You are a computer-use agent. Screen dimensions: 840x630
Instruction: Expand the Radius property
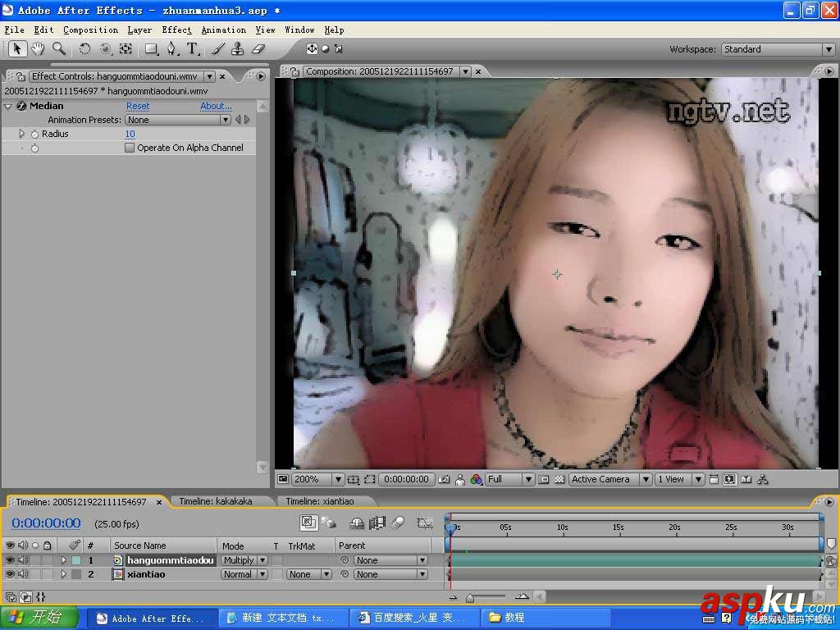22,134
